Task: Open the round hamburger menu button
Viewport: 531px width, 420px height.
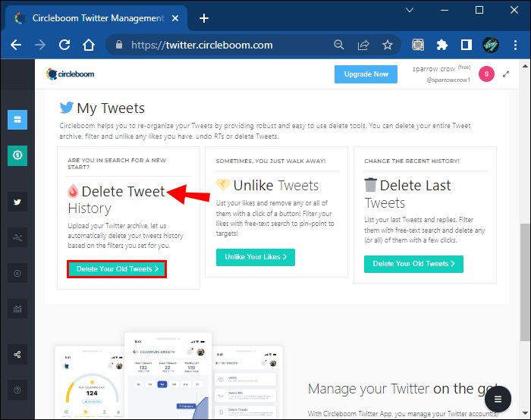Action: pyautogui.click(x=498, y=400)
